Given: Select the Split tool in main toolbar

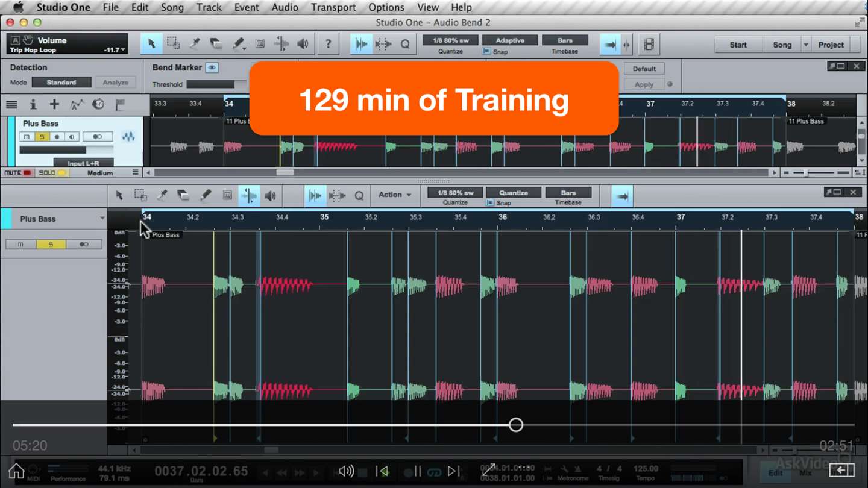Looking at the screenshot, I should (195, 44).
